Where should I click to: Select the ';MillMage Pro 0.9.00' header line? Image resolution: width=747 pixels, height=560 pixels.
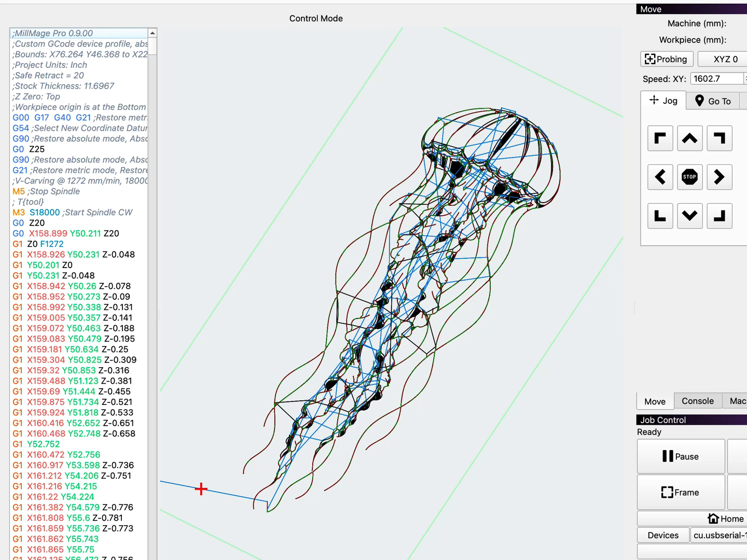coord(79,33)
